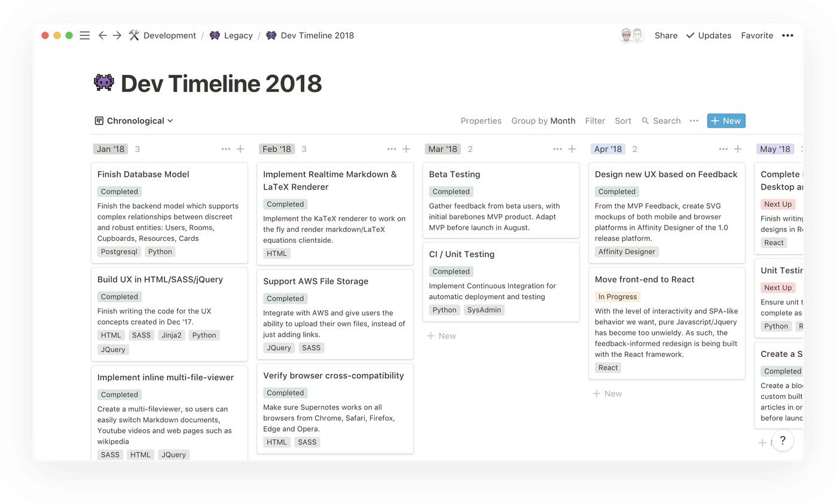This screenshot has height=504, width=837.
Task: Click the board view icon beside Chronological
Action: 98,121
